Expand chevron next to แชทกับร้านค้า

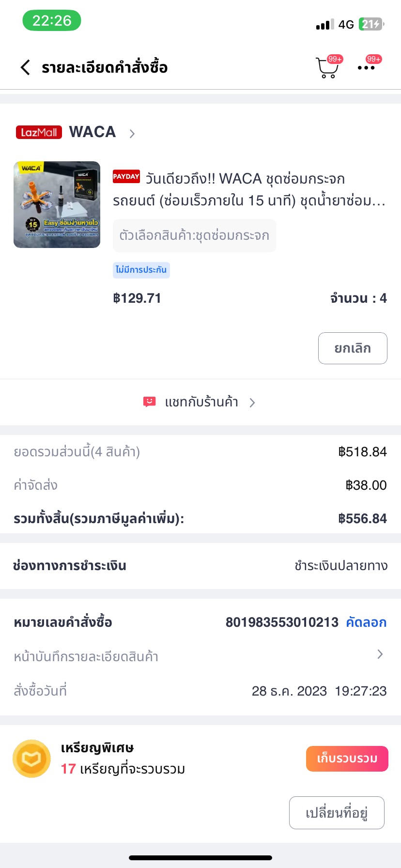click(x=252, y=403)
